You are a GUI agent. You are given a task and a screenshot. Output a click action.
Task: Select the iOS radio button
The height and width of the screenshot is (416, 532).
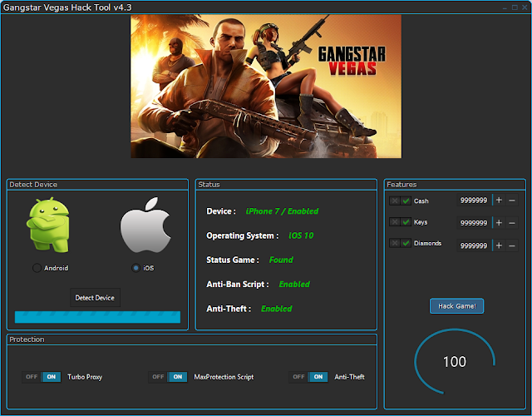click(135, 268)
